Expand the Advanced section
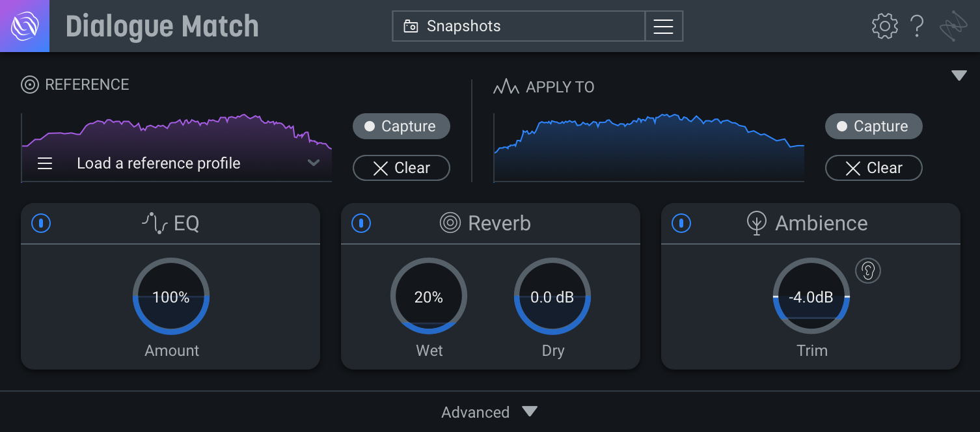Image resolution: width=980 pixels, height=432 pixels. tap(489, 412)
